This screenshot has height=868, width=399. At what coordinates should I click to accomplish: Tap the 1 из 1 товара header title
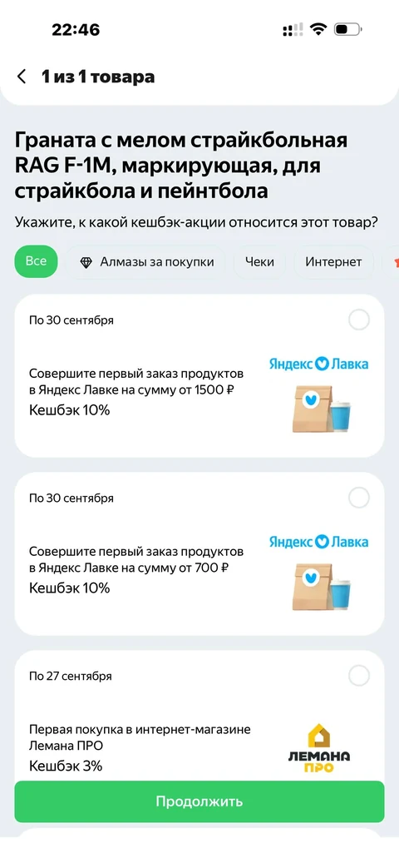click(98, 77)
